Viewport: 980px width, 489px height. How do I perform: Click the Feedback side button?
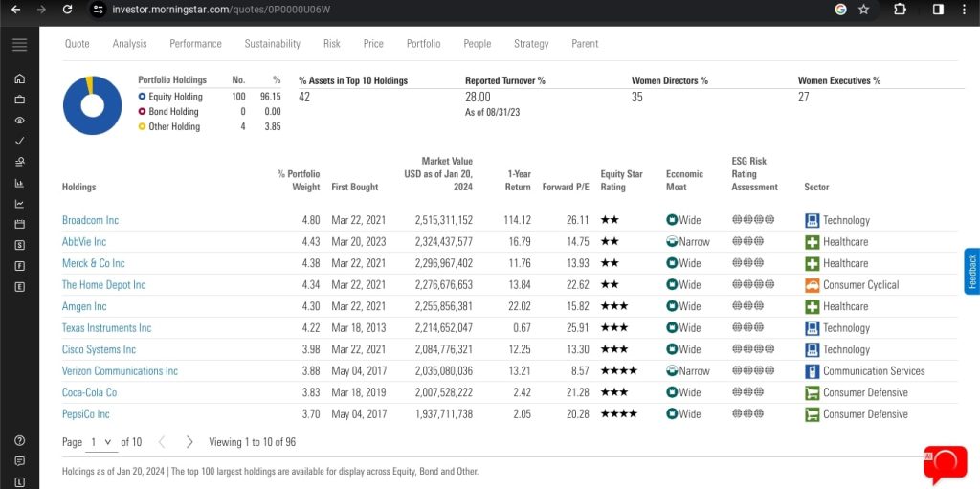(x=971, y=272)
